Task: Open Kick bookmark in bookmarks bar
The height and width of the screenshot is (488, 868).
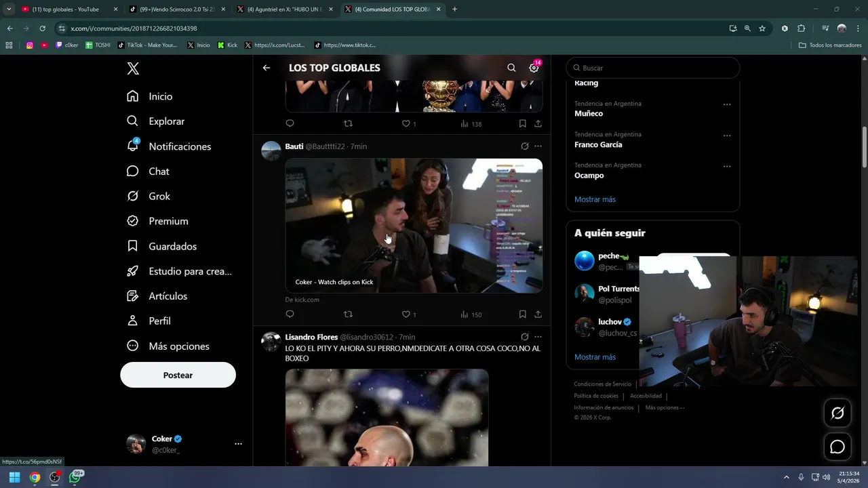Action: tap(228, 45)
